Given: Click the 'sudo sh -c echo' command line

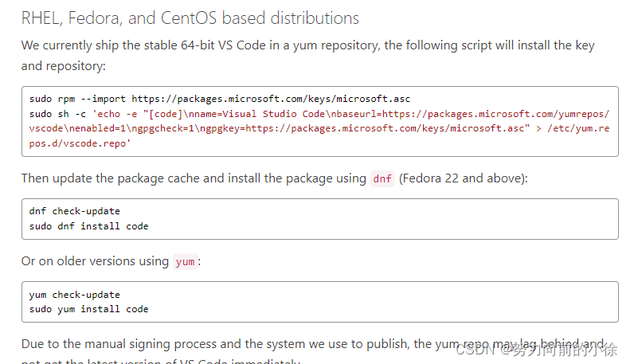Looking at the screenshot, I should tap(319, 114).
